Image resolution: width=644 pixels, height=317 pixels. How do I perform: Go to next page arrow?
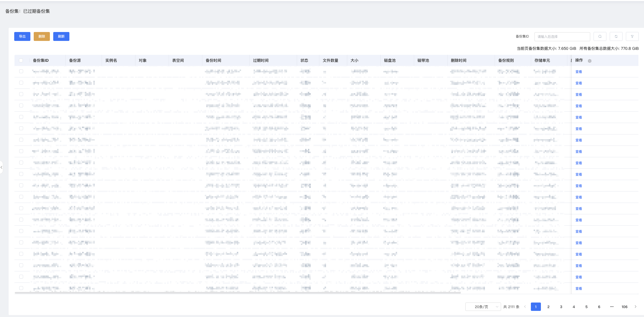coord(636,307)
